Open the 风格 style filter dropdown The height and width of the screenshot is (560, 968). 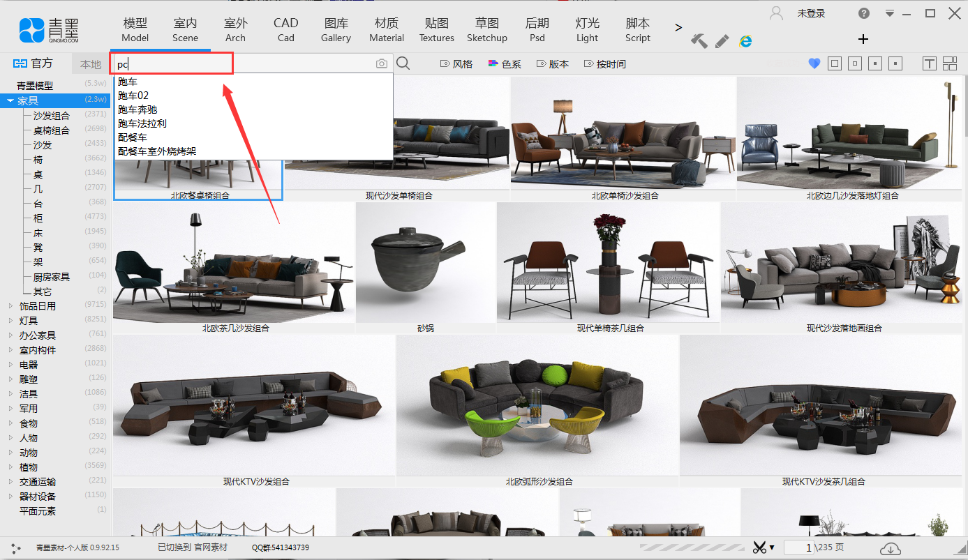[x=456, y=64]
